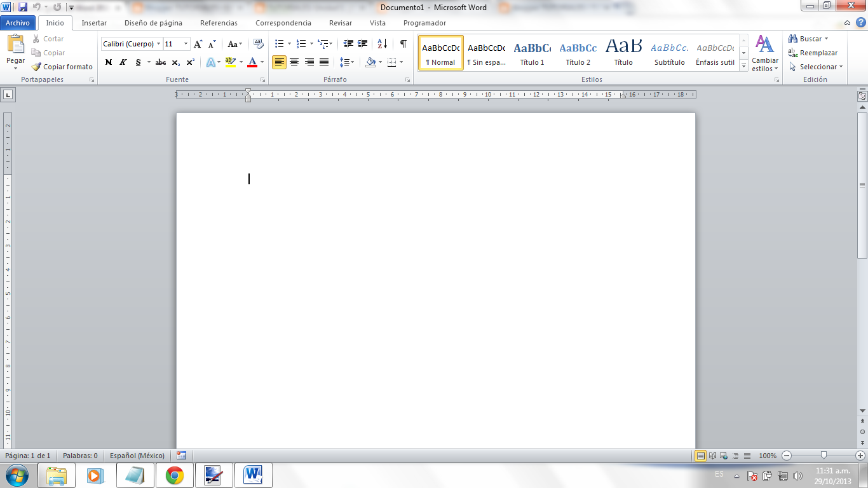Viewport: 868px width, 488px height.
Task: Apply subscript formatting
Action: 176,61
